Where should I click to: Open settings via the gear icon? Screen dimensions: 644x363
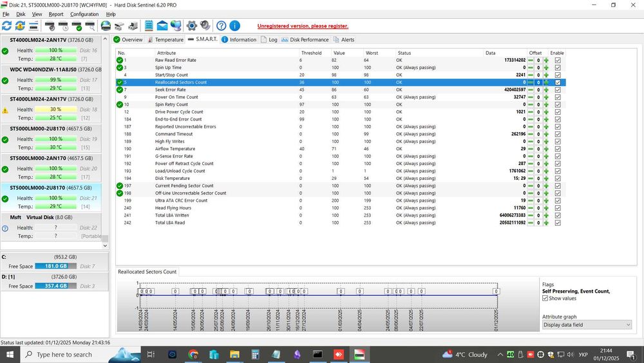coord(191,26)
